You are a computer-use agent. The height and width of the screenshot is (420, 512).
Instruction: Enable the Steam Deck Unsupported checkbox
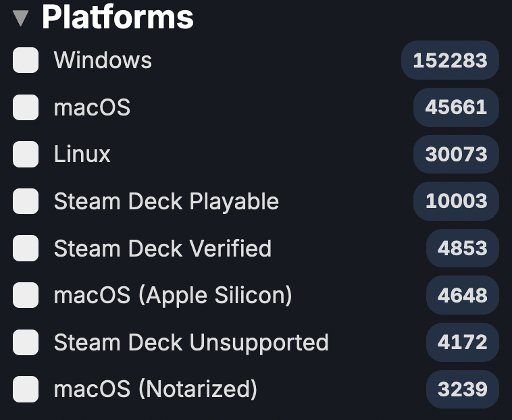coord(26,342)
